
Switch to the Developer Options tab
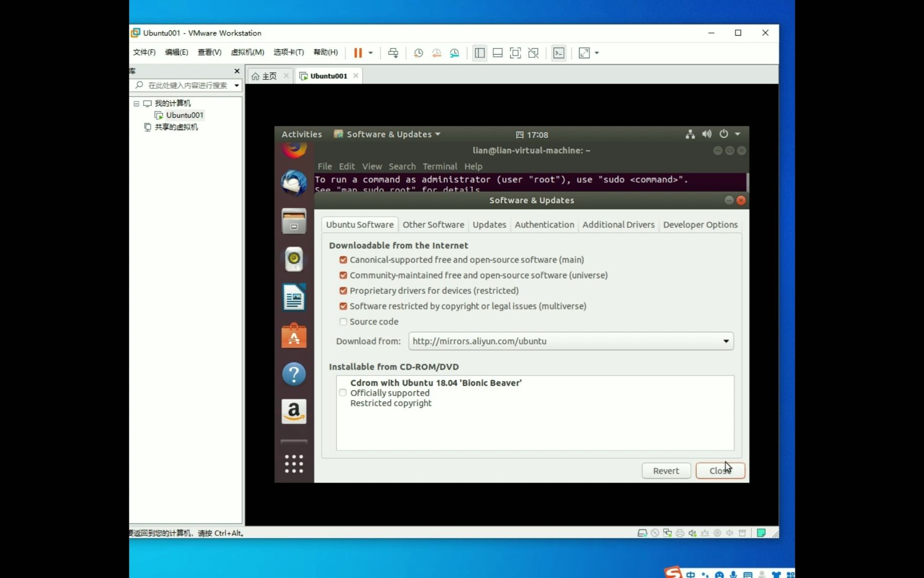700,225
